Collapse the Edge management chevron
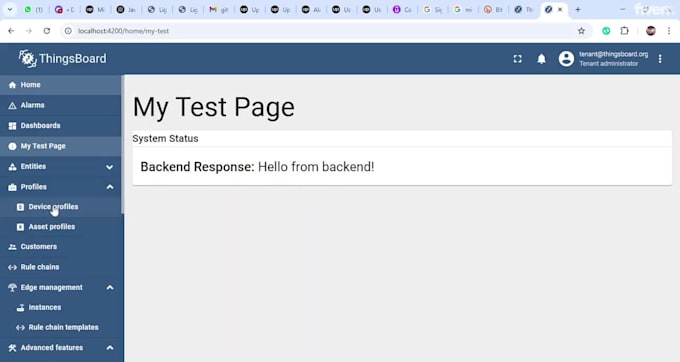The image size is (680, 362). tap(110, 287)
